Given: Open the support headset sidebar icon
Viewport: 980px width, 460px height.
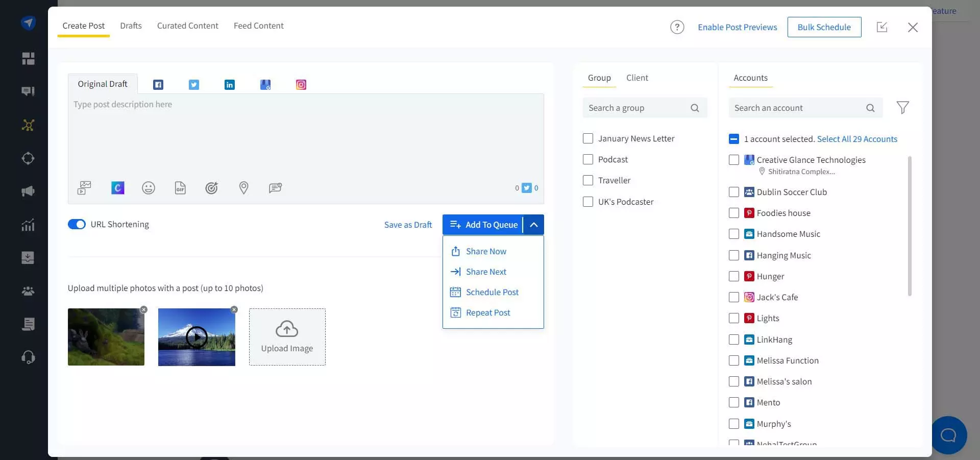Looking at the screenshot, I should 28,357.
